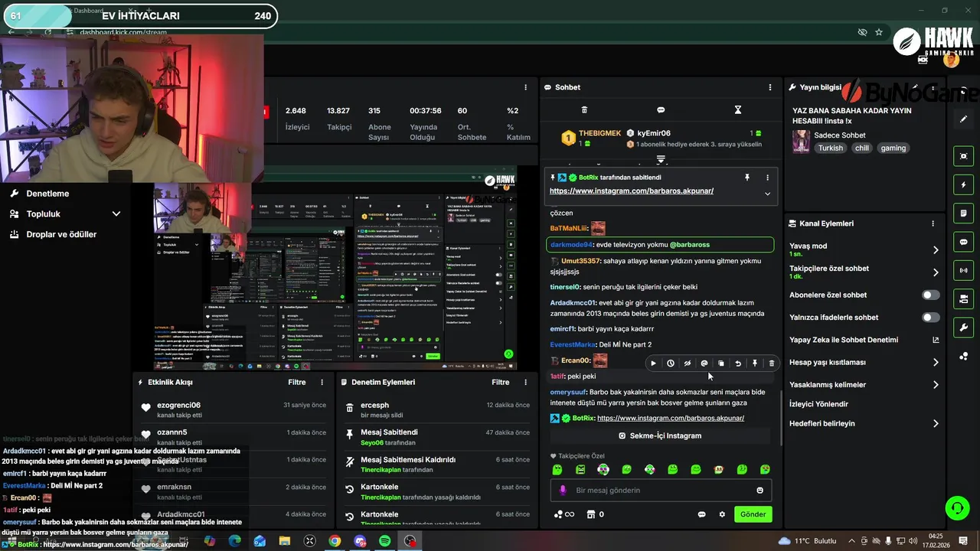Viewport: 980px width, 551px height.
Task: Click the trash icon in message action bar
Action: (x=771, y=364)
